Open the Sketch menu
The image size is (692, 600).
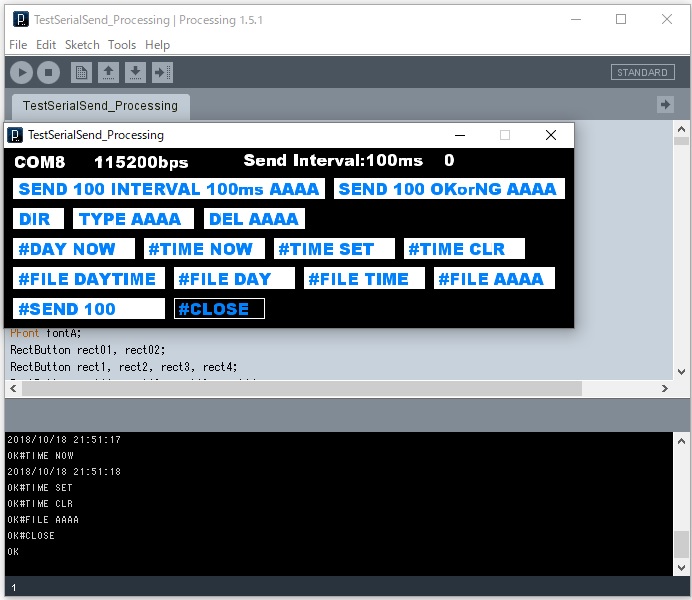coord(82,45)
